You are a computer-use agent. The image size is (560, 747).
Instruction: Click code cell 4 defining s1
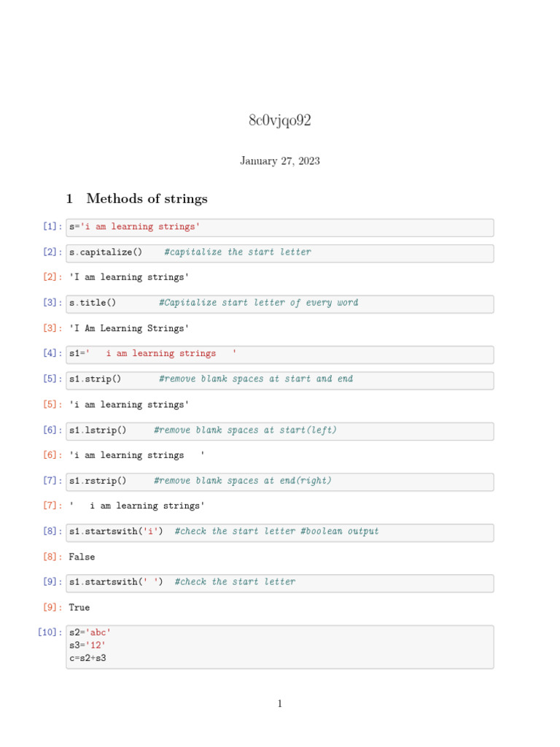point(279,355)
